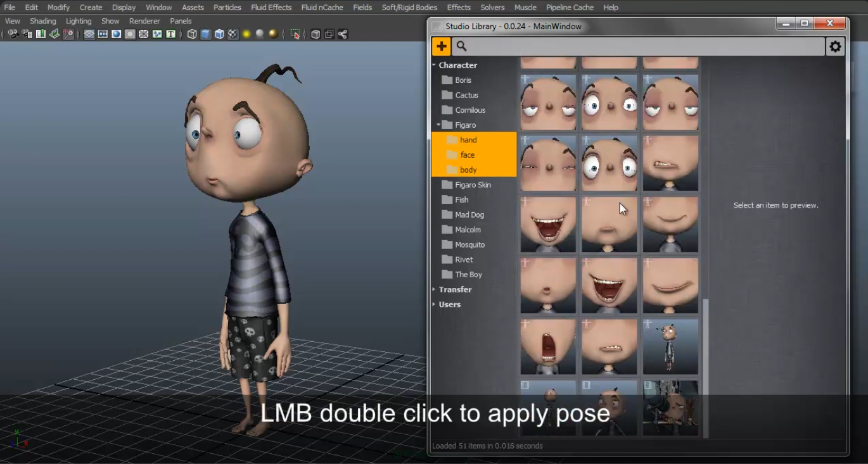Toggle the field chart icon

pyautogui.click(x=144, y=34)
